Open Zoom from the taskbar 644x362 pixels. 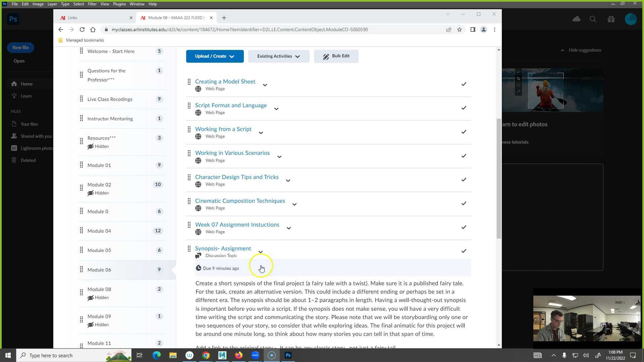point(255,355)
